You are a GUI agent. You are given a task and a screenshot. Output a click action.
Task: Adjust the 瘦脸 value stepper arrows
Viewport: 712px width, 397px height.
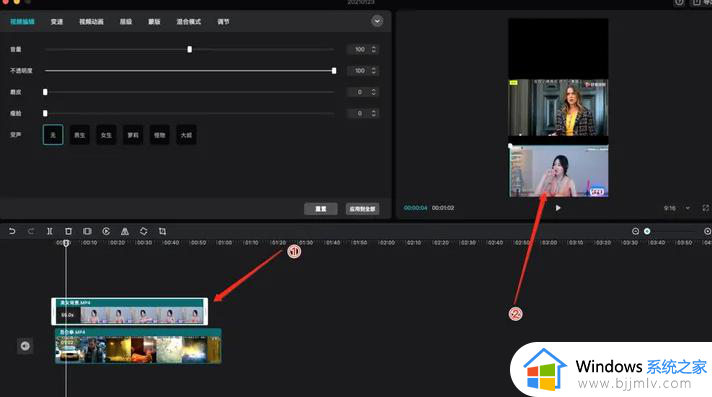click(374, 113)
